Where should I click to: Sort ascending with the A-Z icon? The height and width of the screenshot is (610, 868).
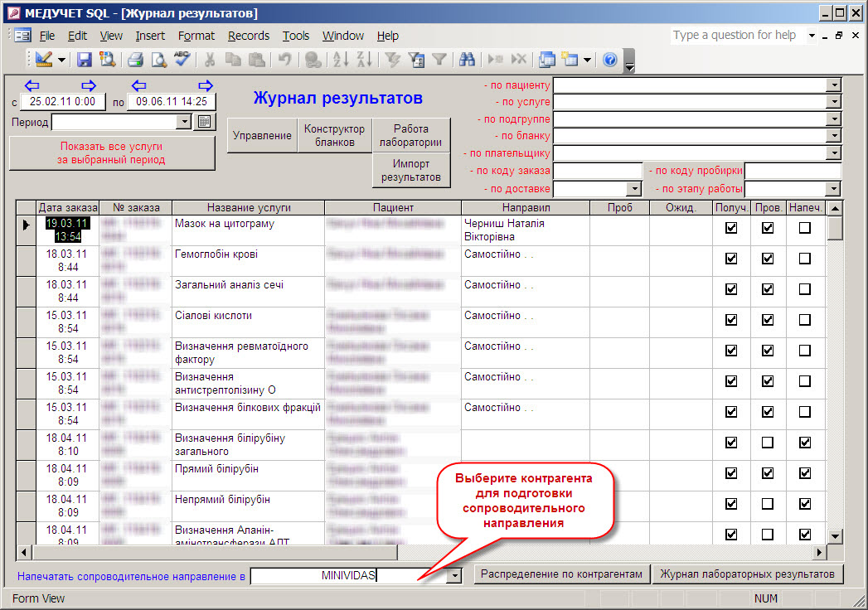pyautogui.click(x=341, y=59)
